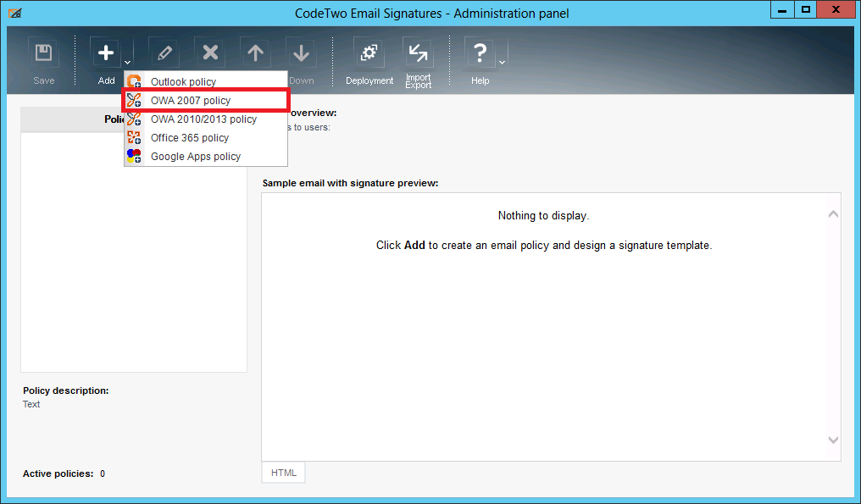Click the Help question mark icon
Screen dimensions: 861x504
click(480, 53)
